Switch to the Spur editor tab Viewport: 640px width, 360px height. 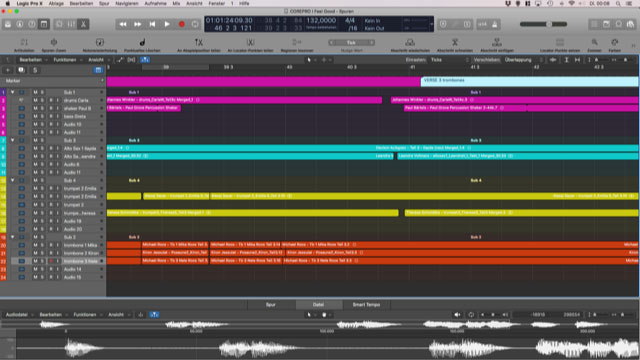[x=271, y=304]
